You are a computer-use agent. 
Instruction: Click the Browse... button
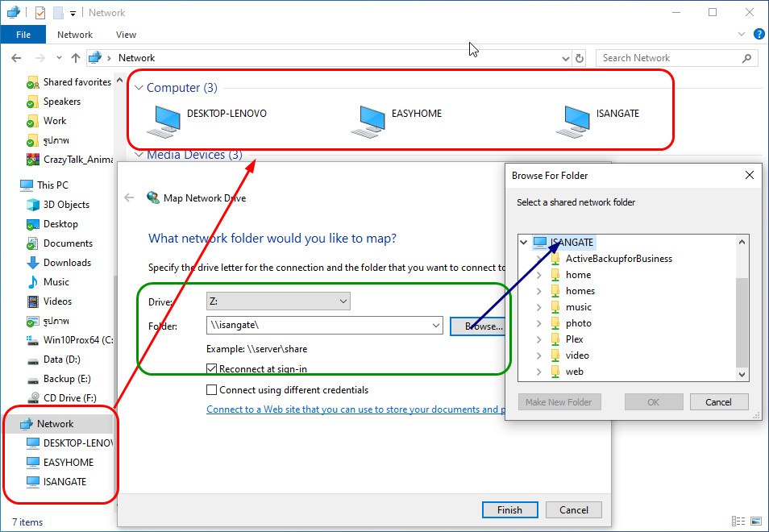tap(477, 326)
